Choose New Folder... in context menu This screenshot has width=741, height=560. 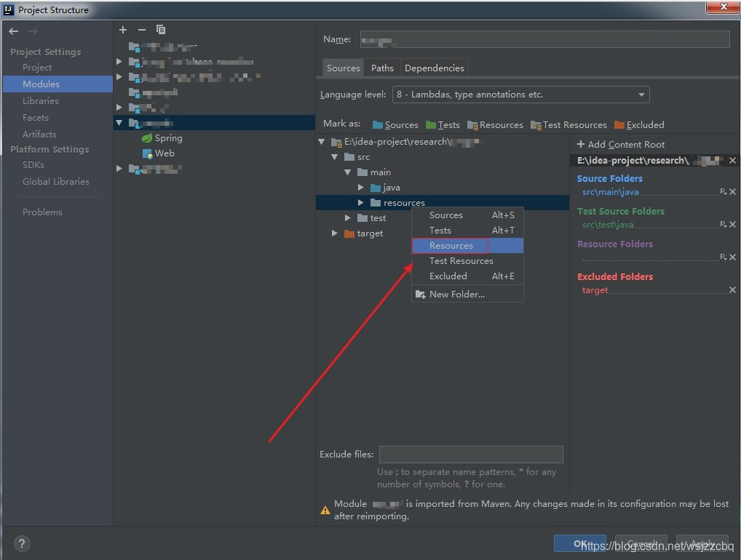pos(467,294)
